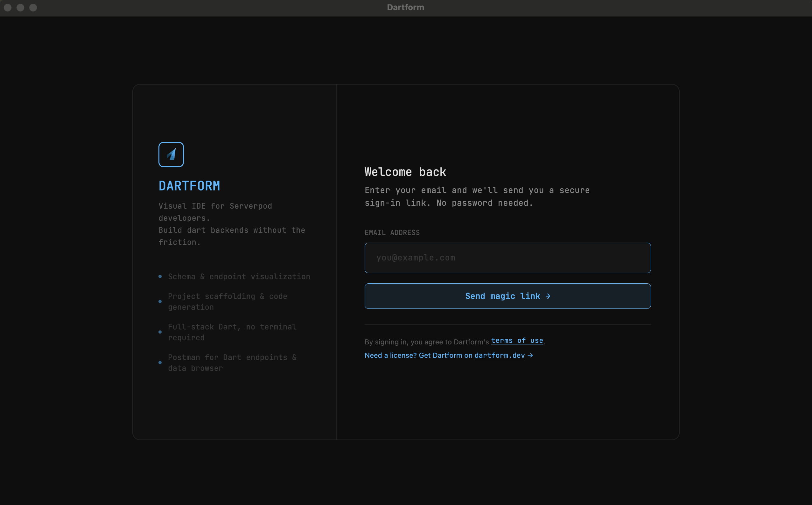Viewport: 812px width, 505px height.
Task: Click the Dartform title bar
Action: (405, 7)
